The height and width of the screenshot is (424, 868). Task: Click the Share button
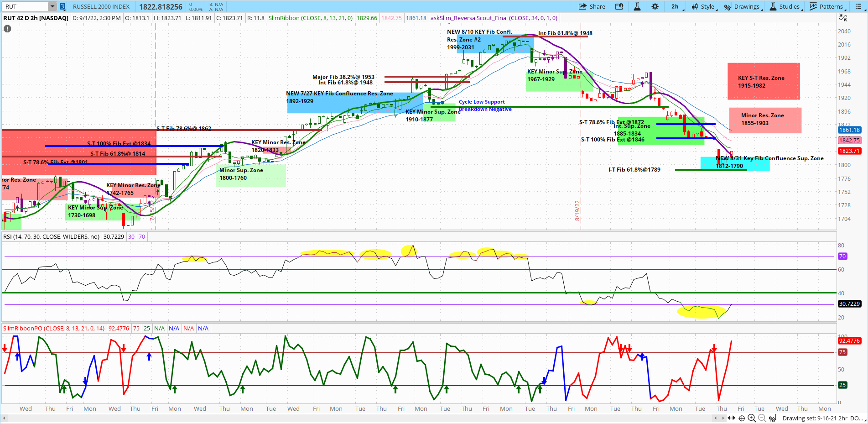[592, 6]
